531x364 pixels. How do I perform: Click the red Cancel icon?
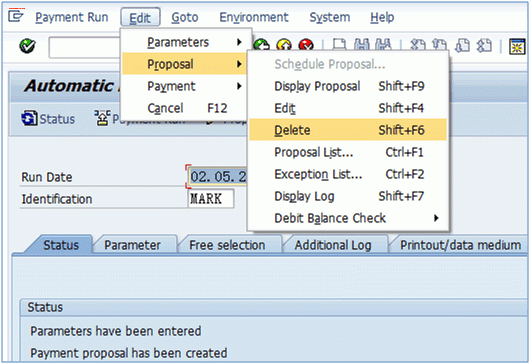[x=306, y=45]
